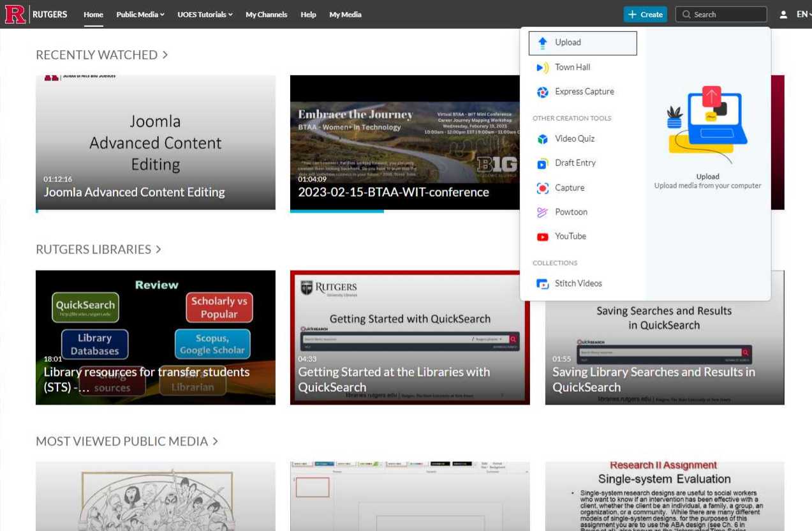Click the 18:01 duration label
This screenshot has width=812, height=531.
(x=52, y=359)
